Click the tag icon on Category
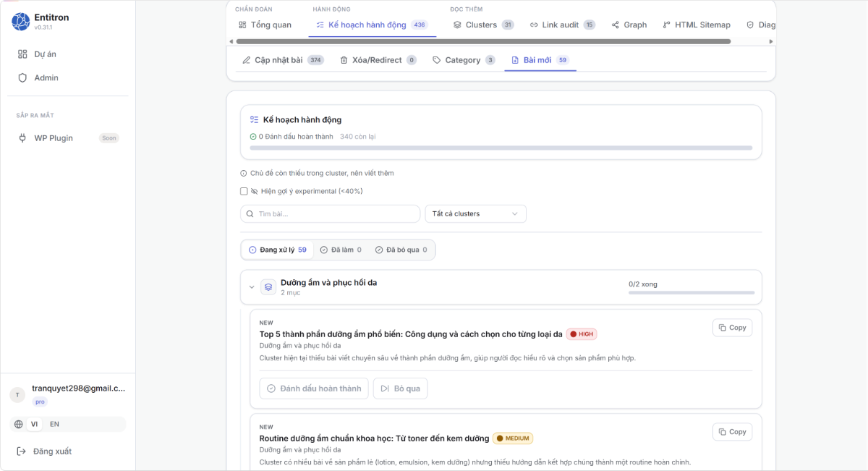The image size is (868, 471). click(x=436, y=60)
